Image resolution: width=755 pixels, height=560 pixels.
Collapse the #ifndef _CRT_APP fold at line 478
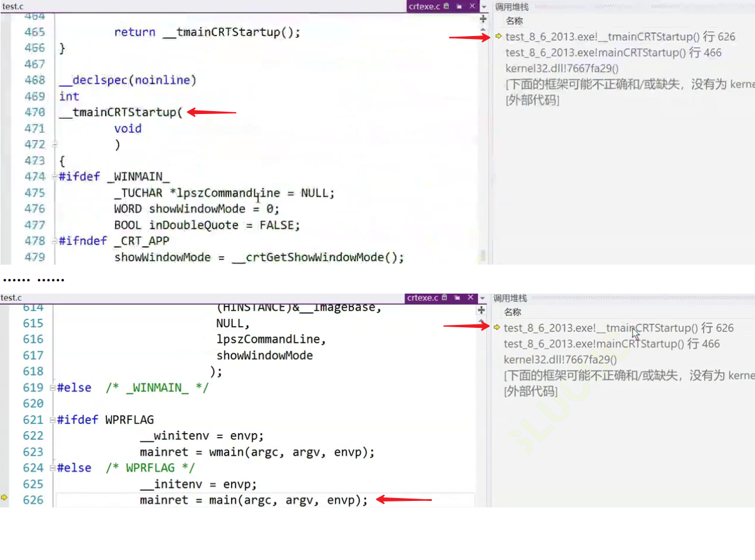click(54, 241)
